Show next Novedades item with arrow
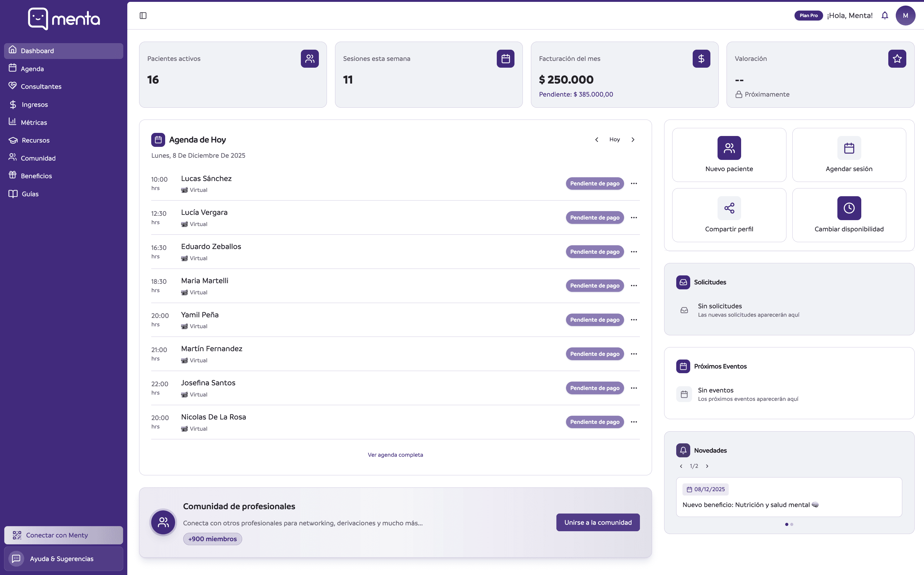Image resolution: width=924 pixels, height=575 pixels. pos(707,466)
